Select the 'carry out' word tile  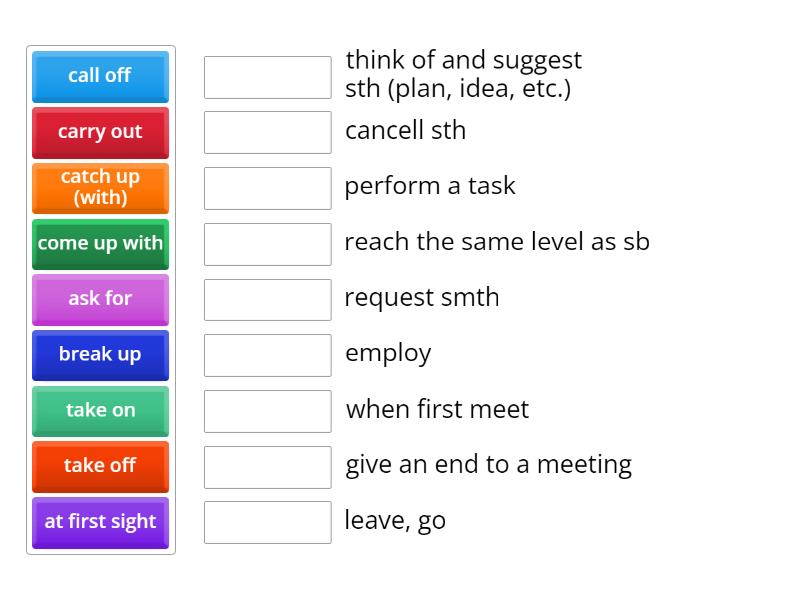(100, 132)
